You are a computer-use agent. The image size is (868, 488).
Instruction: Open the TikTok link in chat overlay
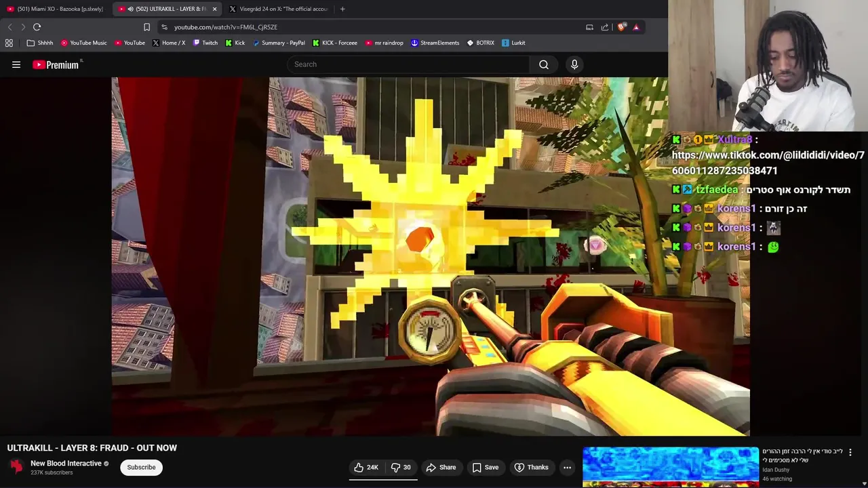coord(768,163)
